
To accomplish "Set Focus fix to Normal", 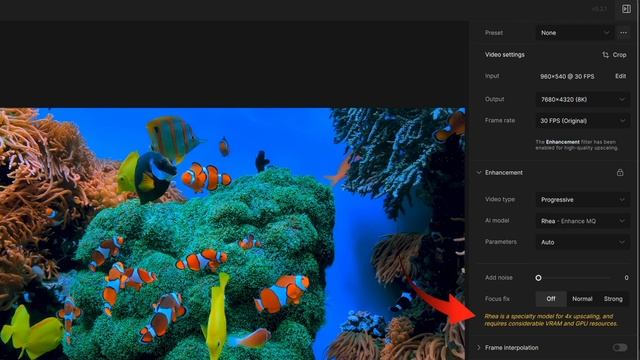I will coord(582,299).
